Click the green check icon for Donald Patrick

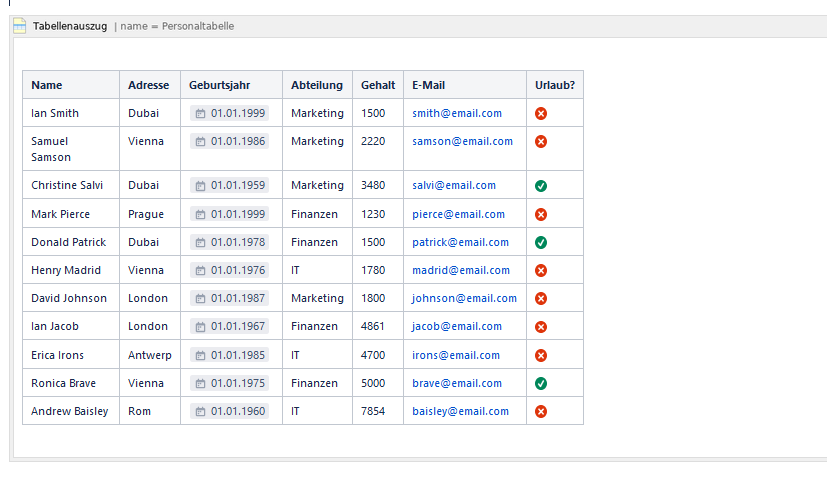pos(541,242)
